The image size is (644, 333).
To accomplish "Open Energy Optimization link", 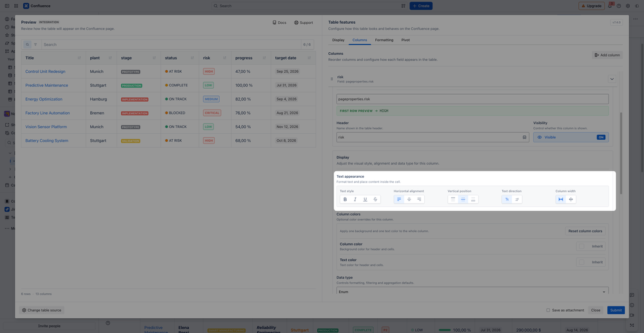I will (x=44, y=99).
